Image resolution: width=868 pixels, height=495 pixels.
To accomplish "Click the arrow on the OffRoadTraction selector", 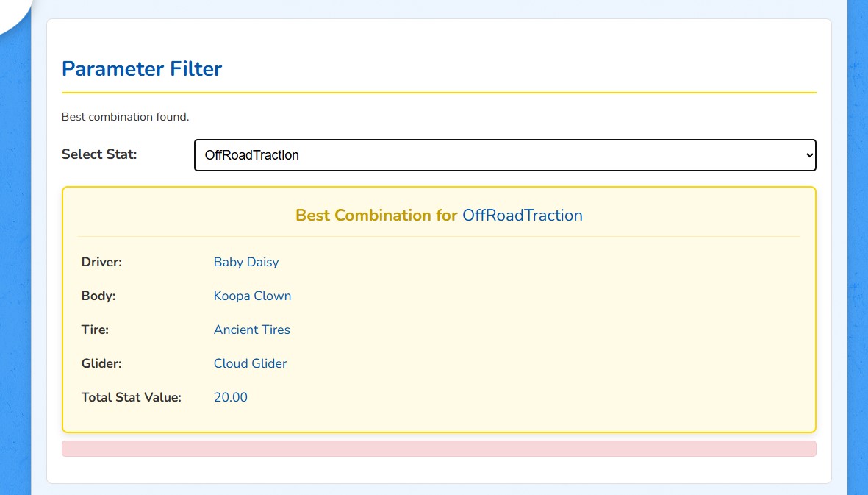I will 809,155.
